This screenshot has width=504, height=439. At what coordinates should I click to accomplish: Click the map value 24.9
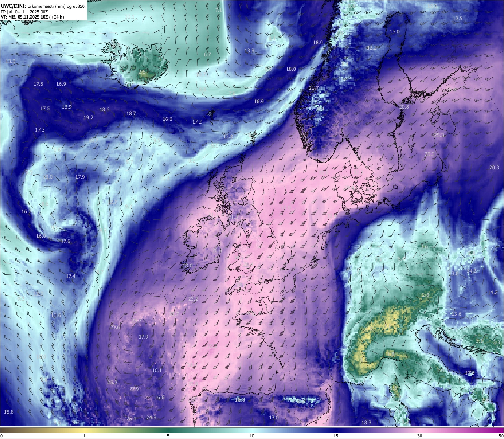(151, 418)
